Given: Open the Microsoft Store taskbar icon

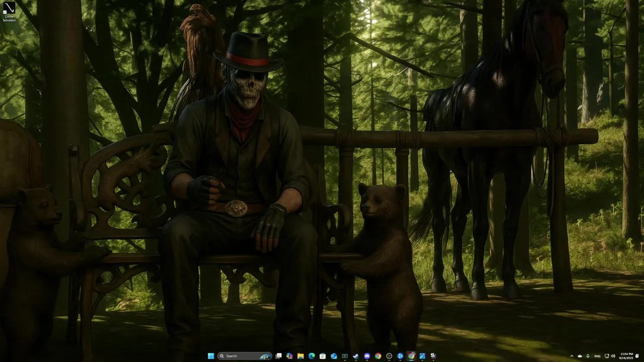Looking at the screenshot, I should coord(323,356).
